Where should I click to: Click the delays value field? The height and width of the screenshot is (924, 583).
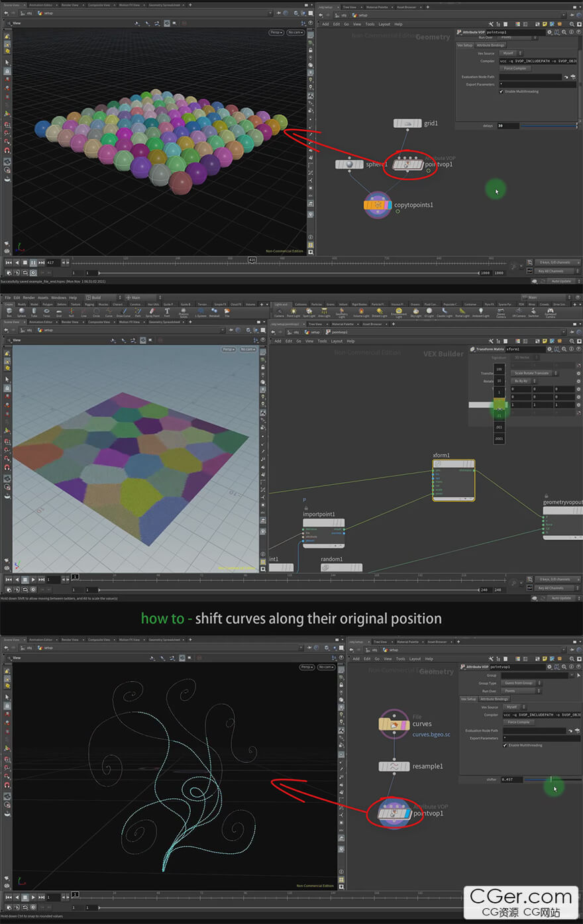coord(508,125)
